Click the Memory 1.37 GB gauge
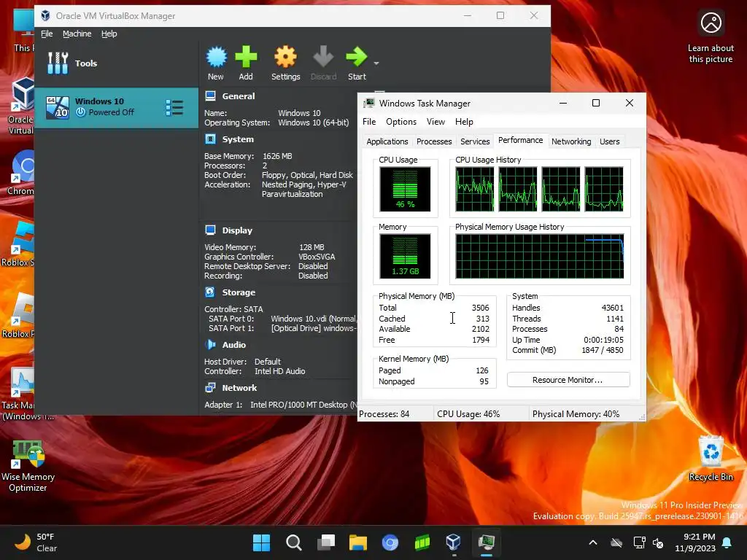This screenshot has height=560, width=747. coord(405,256)
